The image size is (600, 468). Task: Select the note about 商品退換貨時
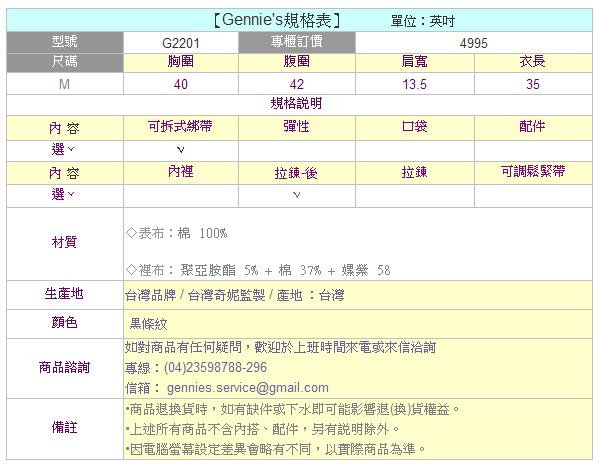click(x=292, y=409)
